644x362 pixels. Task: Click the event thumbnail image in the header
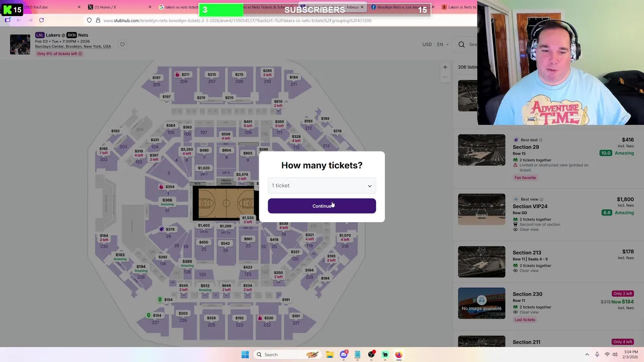[20, 44]
